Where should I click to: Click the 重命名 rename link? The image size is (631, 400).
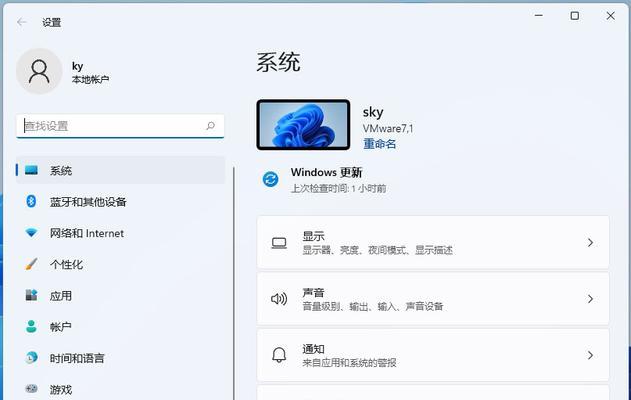pos(379,144)
